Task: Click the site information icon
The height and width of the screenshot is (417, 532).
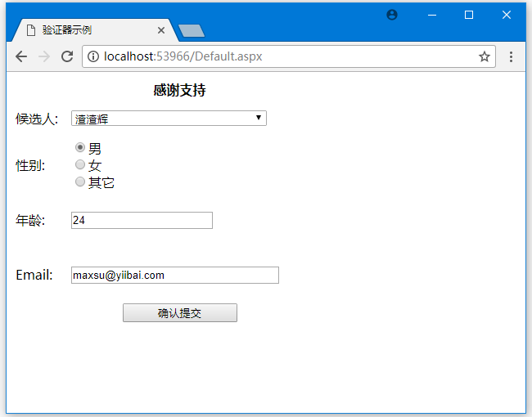Action: click(93, 56)
